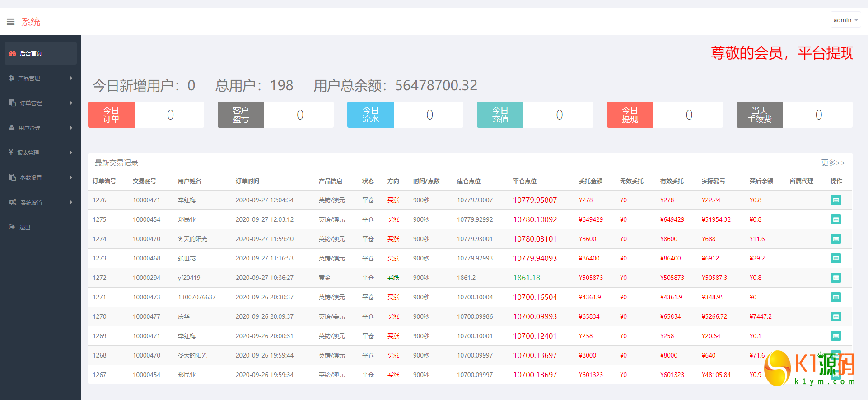Click the 更多>> link for more records
This screenshot has width=868, height=400.
(x=832, y=163)
